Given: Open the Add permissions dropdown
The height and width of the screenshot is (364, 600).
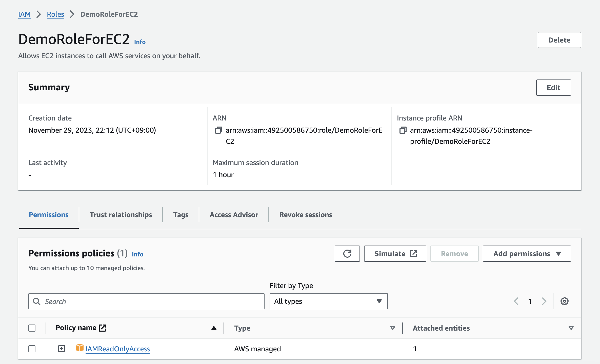Looking at the screenshot, I should click(x=527, y=254).
